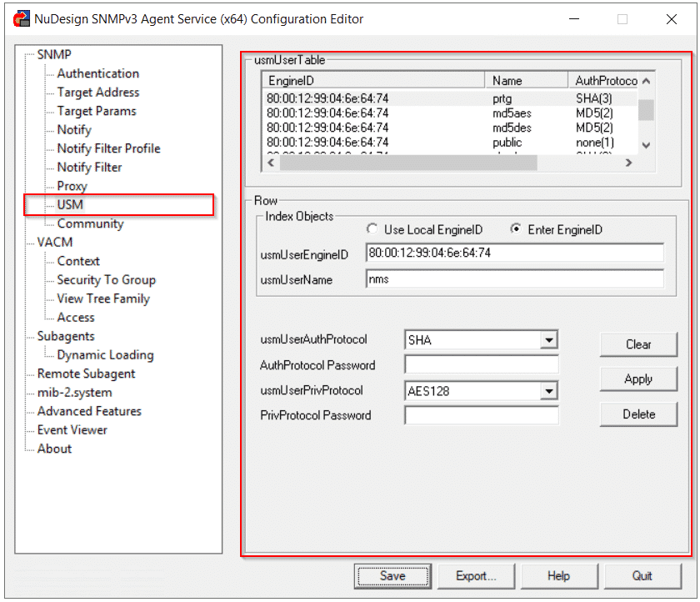This screenshot has height=602, width=700.
Task: Click the Clear button
Action: pos(638,344)
